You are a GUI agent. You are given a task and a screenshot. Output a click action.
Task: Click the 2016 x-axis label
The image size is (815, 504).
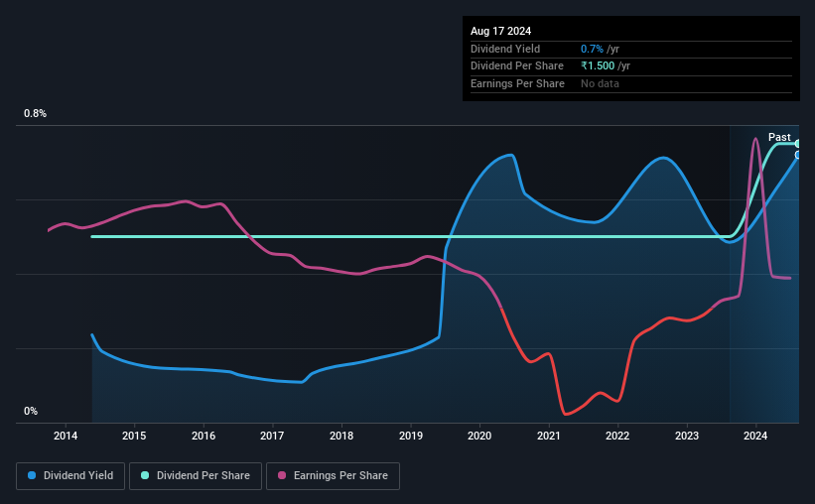[204, 436]
